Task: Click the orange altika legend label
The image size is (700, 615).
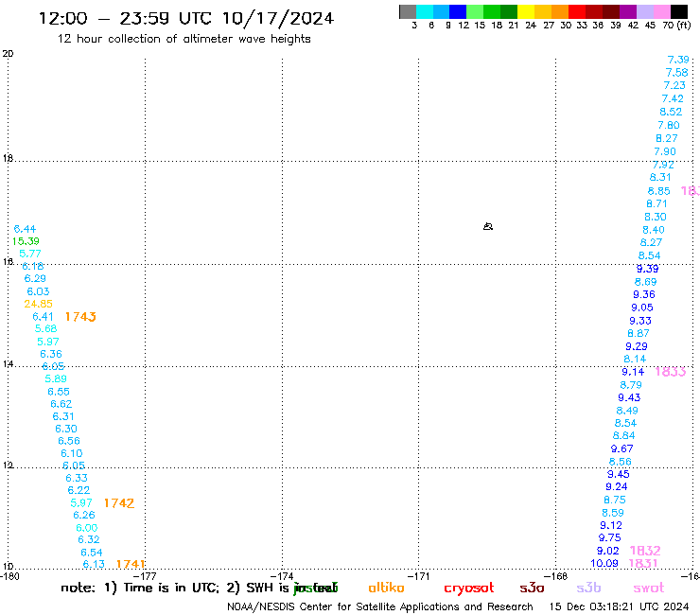Action: point(386,588)
